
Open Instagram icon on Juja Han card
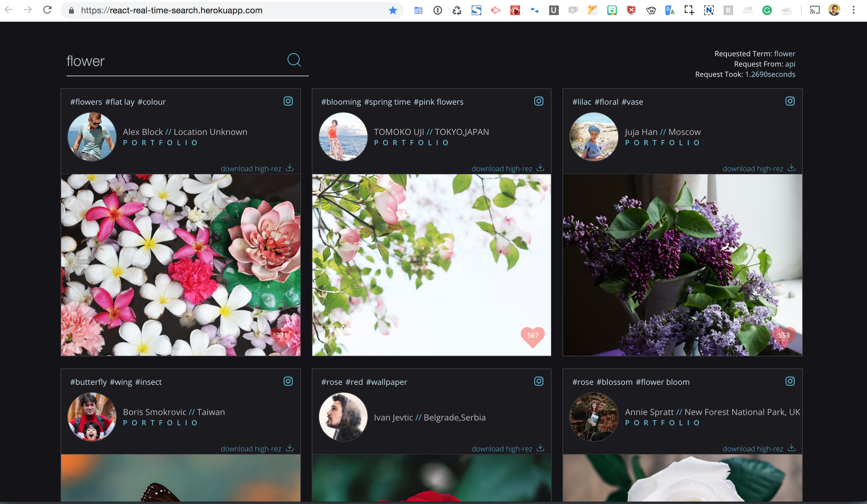[x=790, y=101]
